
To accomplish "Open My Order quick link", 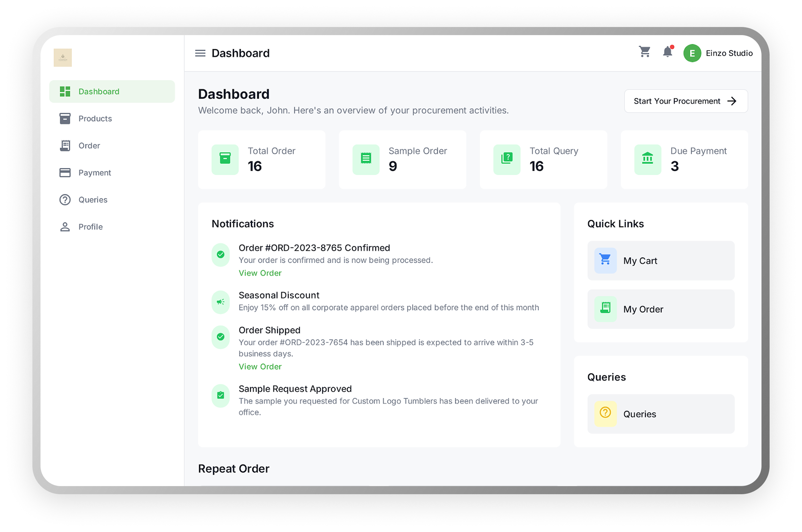I will (x=661, y=309).
